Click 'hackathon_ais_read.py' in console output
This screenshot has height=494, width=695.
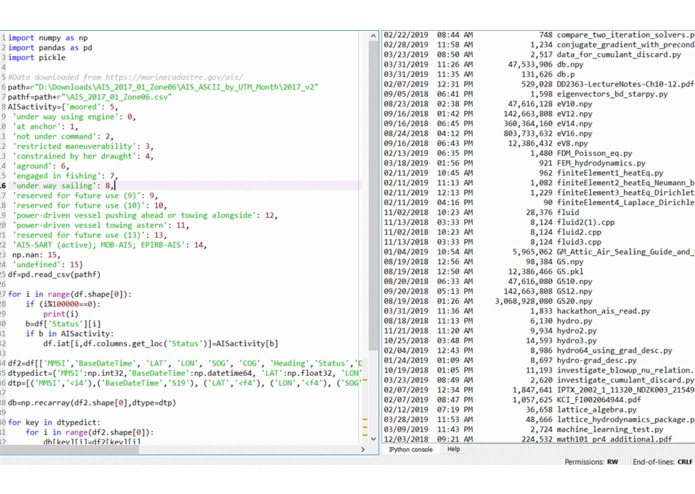tap(603, 311)
